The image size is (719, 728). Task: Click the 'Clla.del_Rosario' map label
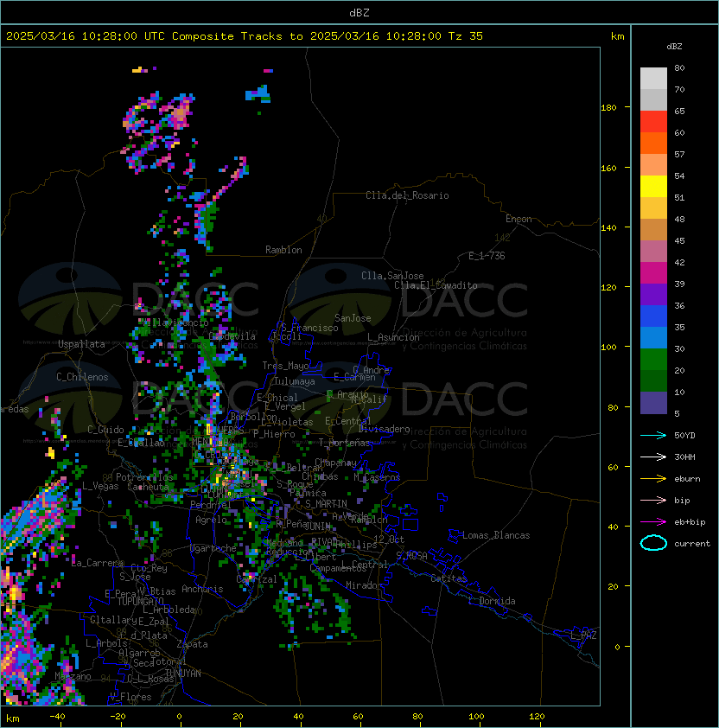click(x=407, y=195)
